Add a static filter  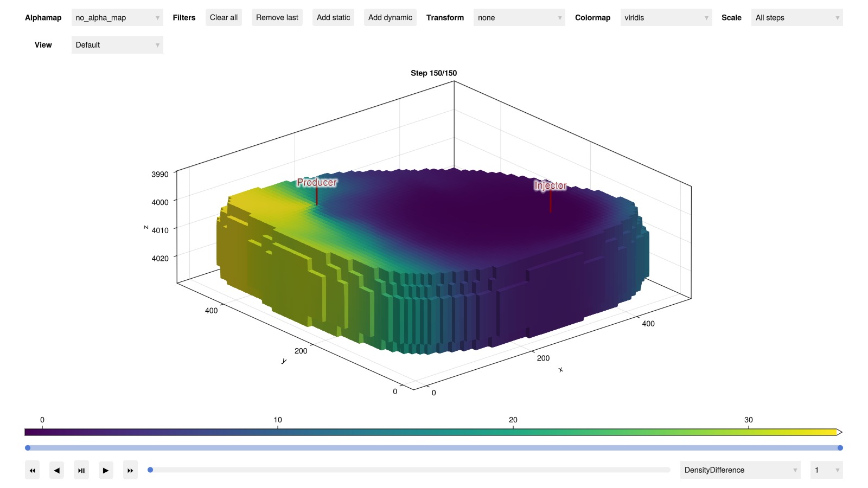333,17
